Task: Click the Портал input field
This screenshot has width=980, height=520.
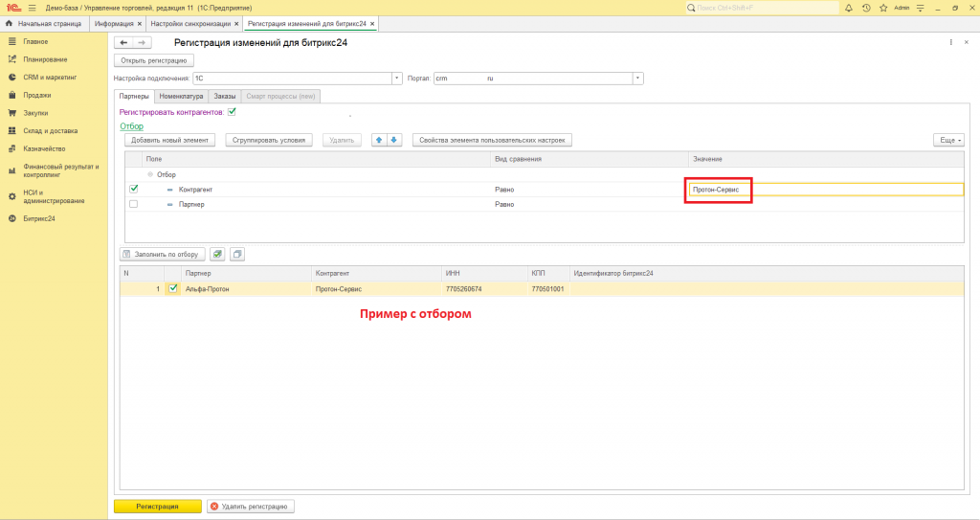Action: pyautogui.click(x=533, y=79)
